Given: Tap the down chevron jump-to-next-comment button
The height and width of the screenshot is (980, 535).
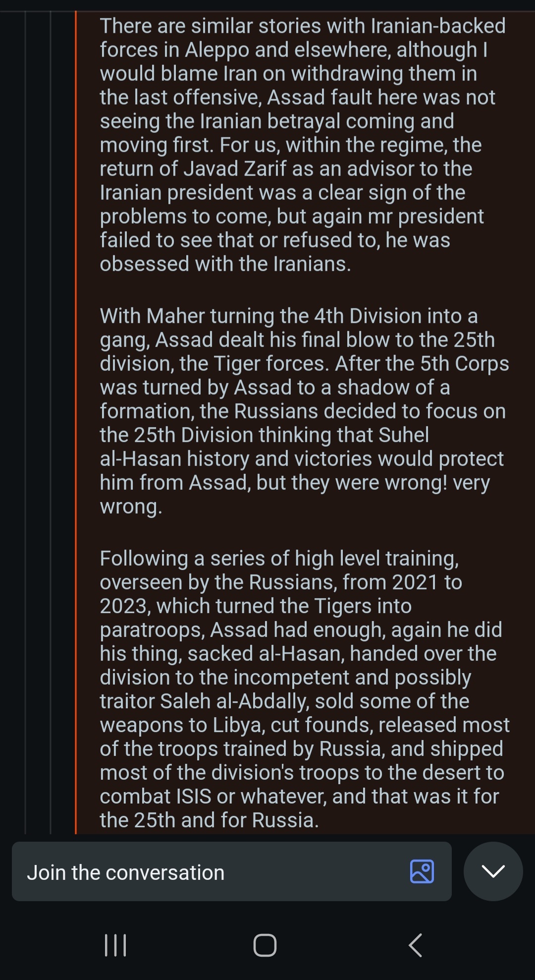Looking at the screenshot, I should (493, 871).
